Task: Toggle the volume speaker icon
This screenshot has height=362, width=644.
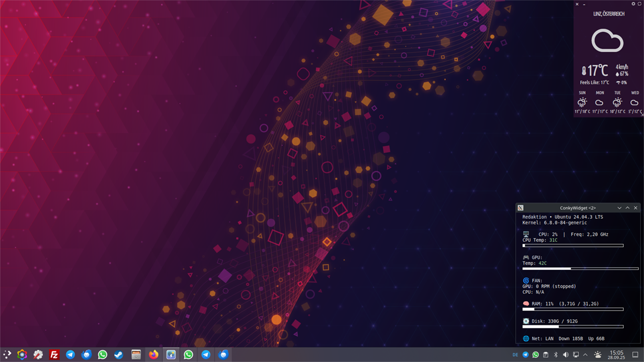Action: pyautogui.click(x=566, y=354)
